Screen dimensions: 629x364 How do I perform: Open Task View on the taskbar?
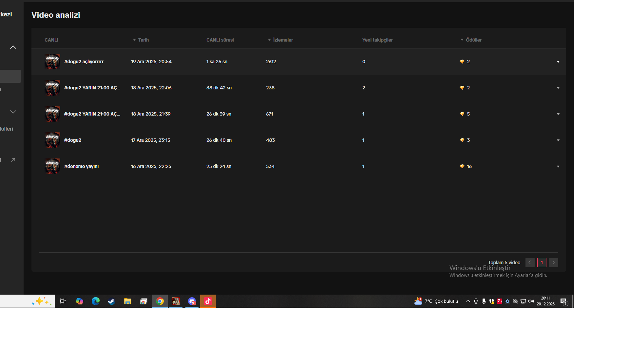63,301
